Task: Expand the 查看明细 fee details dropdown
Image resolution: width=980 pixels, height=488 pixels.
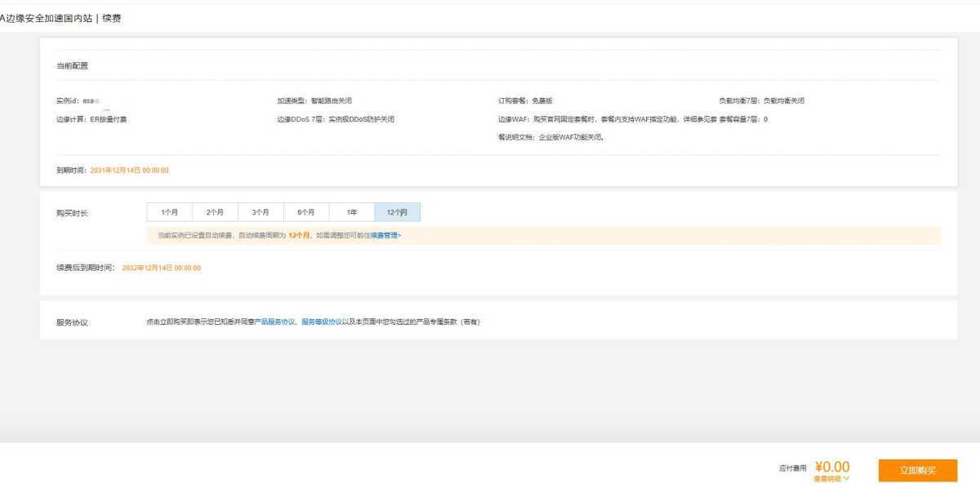Action: tap(830, 479)
